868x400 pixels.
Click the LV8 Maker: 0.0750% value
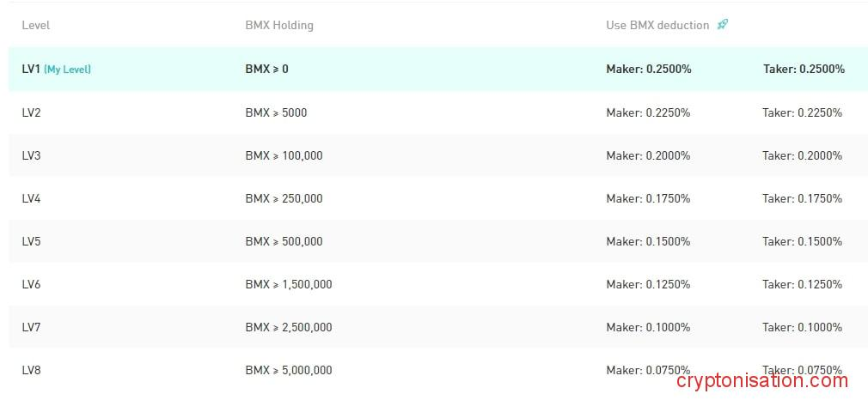click(x=648, y=370)
